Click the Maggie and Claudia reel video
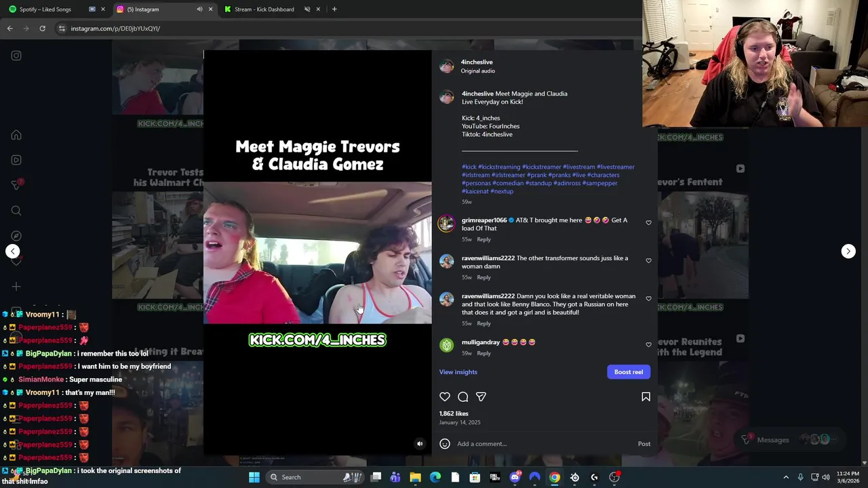This screenshot has height=488, width=868. click(x=317, y=253)
